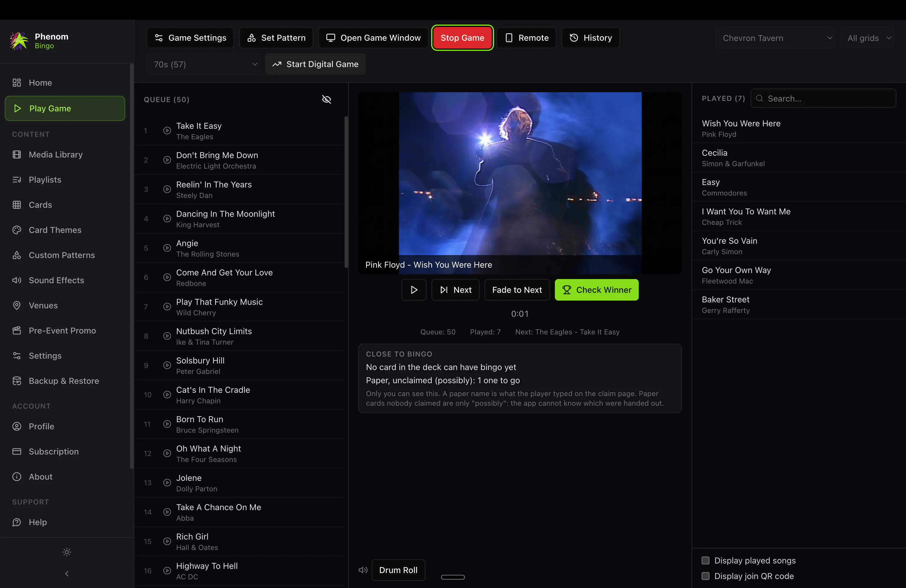
Task: Open Backup & Restore
Action: point(65,381)
